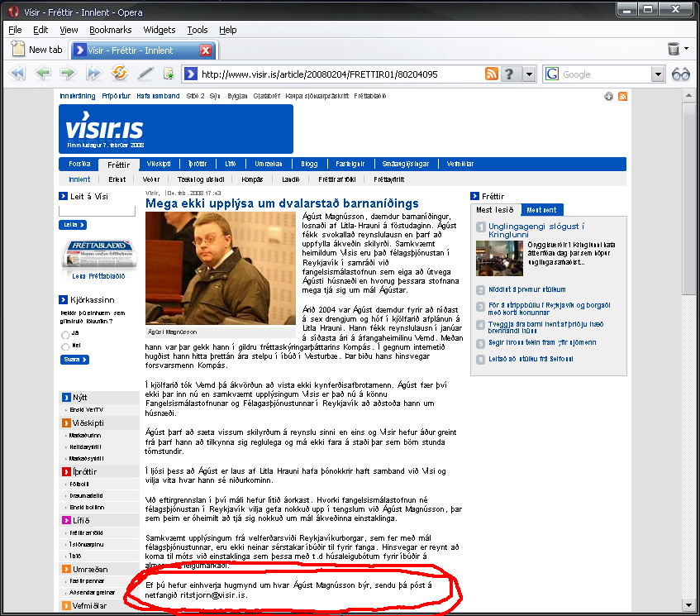
Task: Click the Leita search button
Action: pyautogui.click(x=73, y=225)
